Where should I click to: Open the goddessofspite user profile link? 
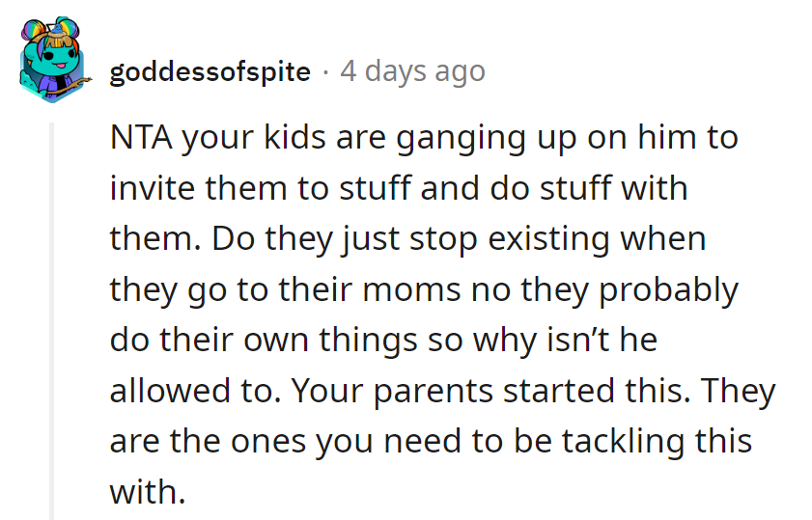pyautogui.click(x=210, y=71)
